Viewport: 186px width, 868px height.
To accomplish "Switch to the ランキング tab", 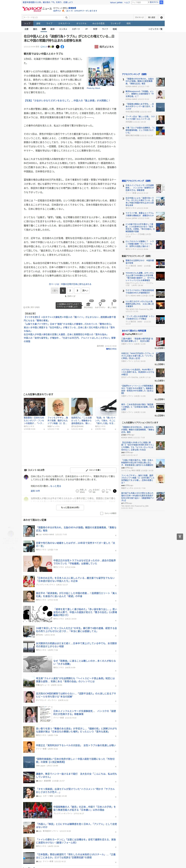I will tap(115, 24).
